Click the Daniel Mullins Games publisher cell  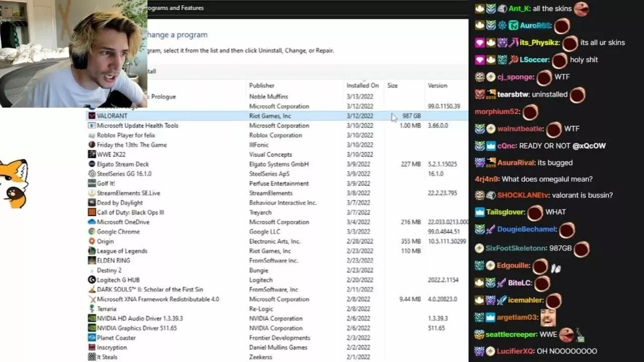[x=278, y=347]
